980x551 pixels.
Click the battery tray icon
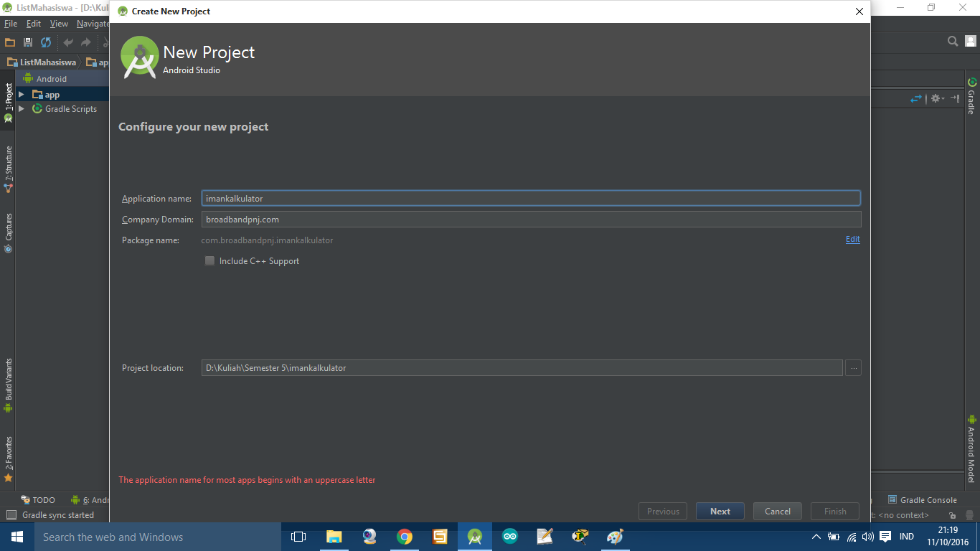pos(834,537)
